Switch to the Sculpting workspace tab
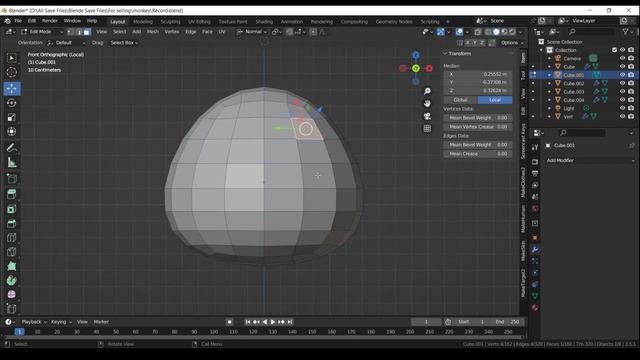This screenshot has width=640, height=360. (170, 22)
